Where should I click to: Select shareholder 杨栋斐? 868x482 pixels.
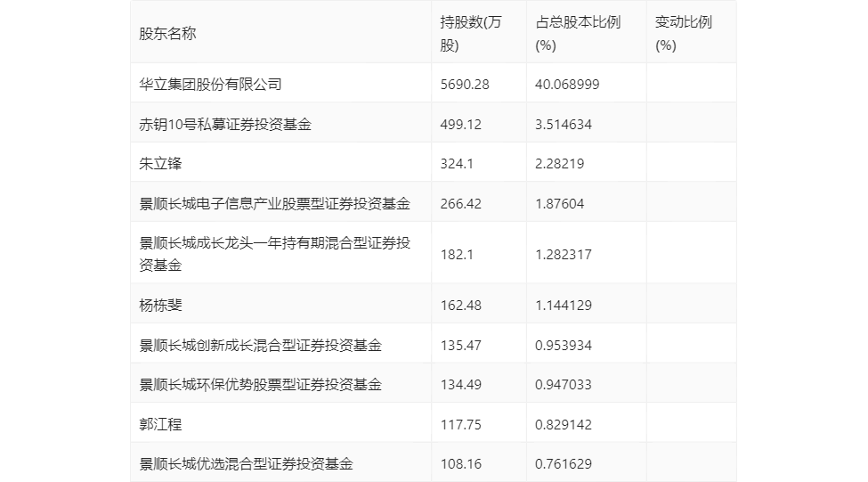[x=160, y=306]
